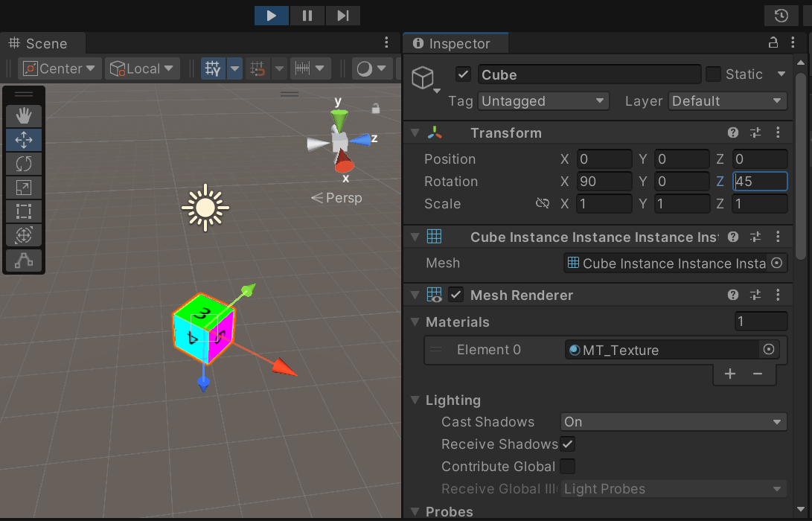Screen dimensions: 812x521
Task: Select the Hand view tool
Action: click(24, 115)
